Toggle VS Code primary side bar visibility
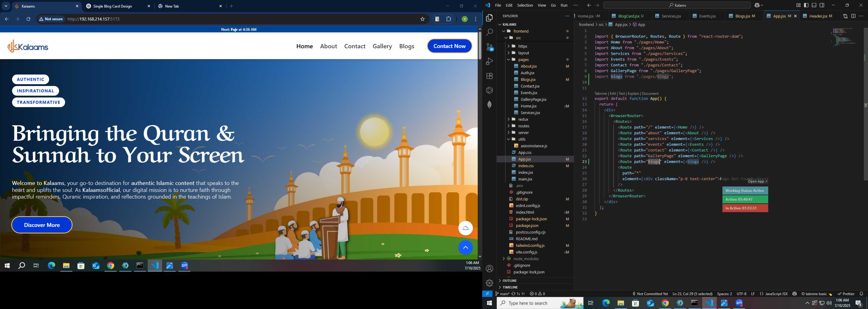 click(x=806, y=5)
